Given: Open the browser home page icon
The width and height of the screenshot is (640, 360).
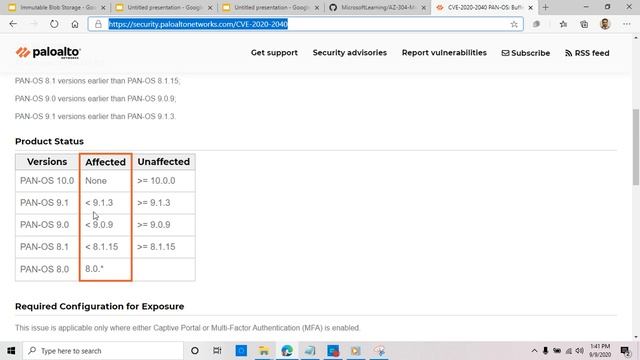Looking at the screenshot, I should [75, 24].
